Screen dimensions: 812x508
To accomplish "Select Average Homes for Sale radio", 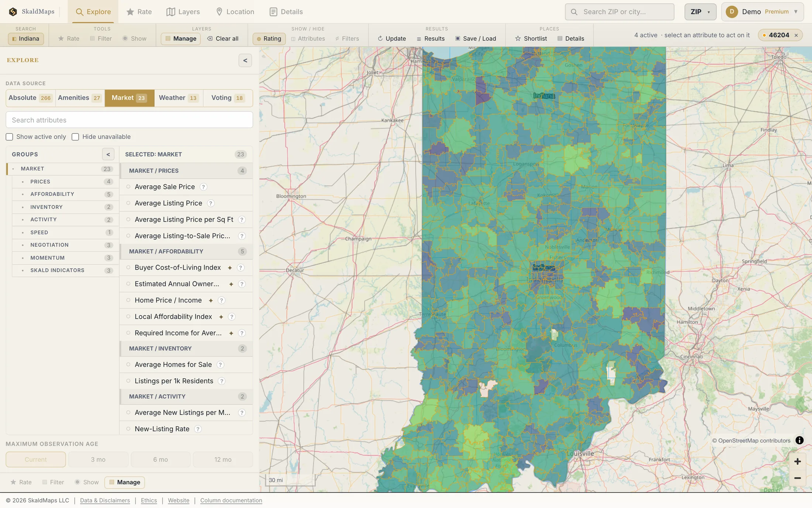I will point(128,365).
